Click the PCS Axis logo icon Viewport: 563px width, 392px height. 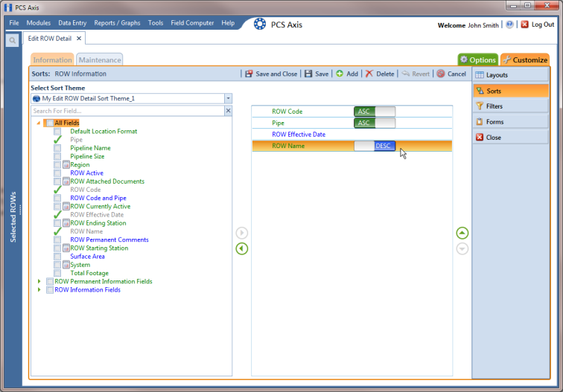pyautogui.click(x=260, y=24)
